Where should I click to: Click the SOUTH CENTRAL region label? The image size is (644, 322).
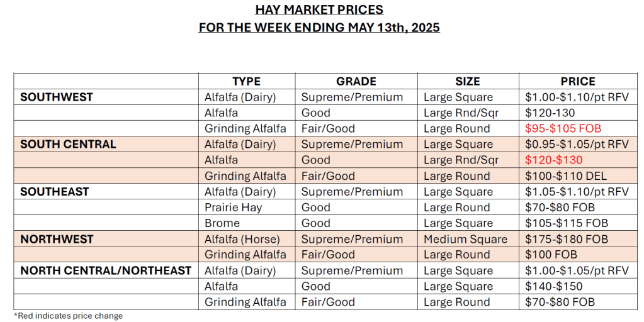point(68,144)
